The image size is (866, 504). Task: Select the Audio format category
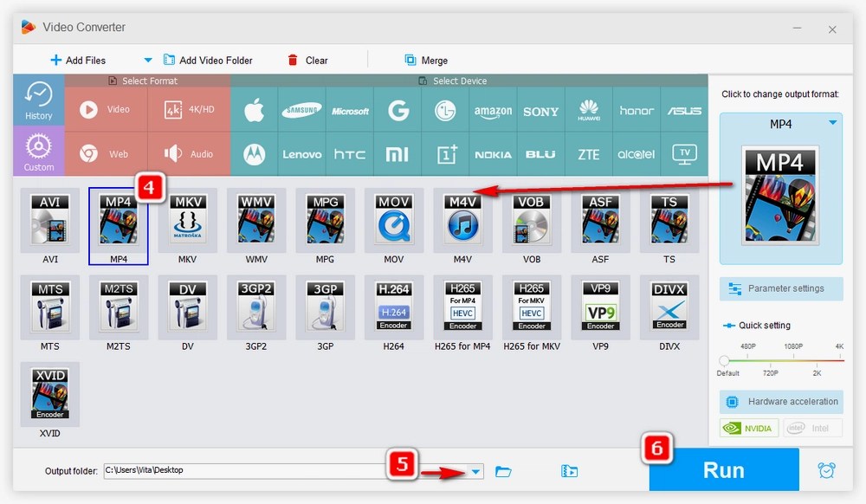pos(189,153)
